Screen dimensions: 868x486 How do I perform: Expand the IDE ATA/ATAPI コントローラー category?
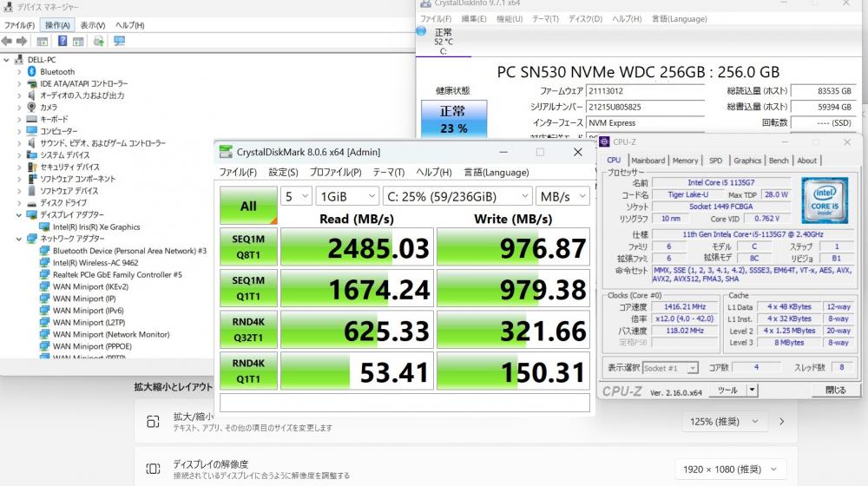[19, 83]
